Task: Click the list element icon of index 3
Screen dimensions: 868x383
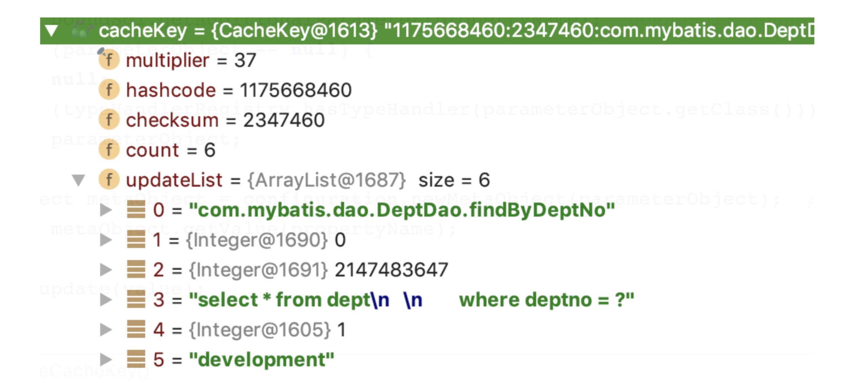Action: click(x=136, y=299)
